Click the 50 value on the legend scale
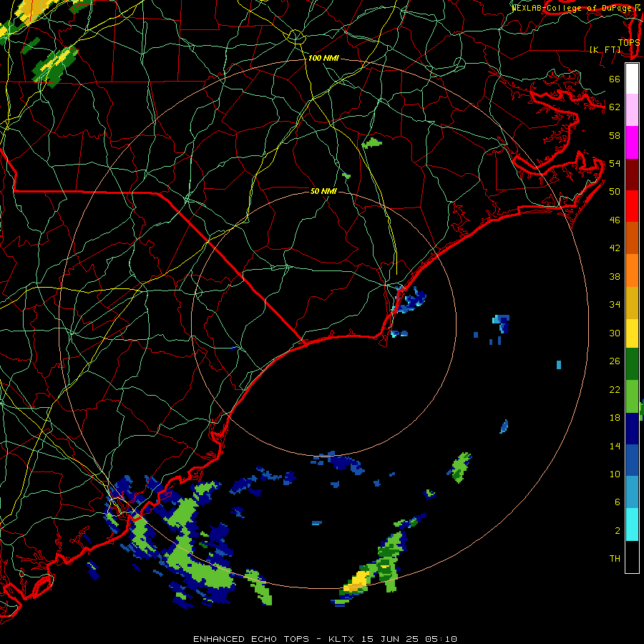 click(615, 191)
